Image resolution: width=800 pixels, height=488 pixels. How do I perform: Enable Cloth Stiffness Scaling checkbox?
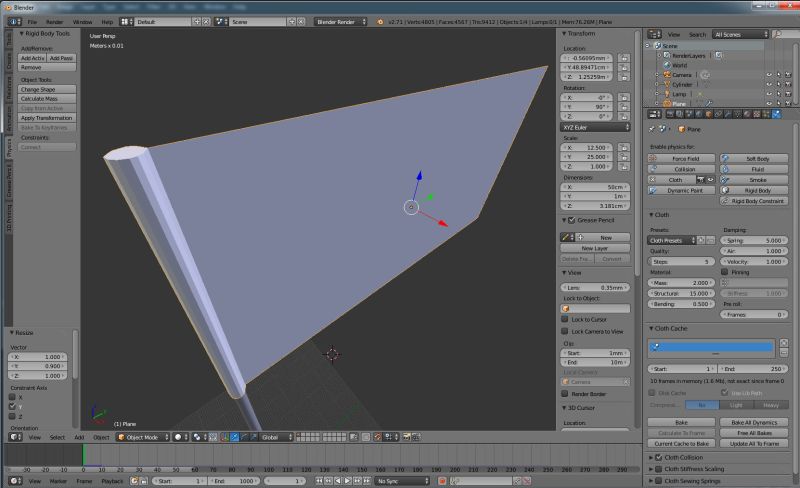coord(659,469)
